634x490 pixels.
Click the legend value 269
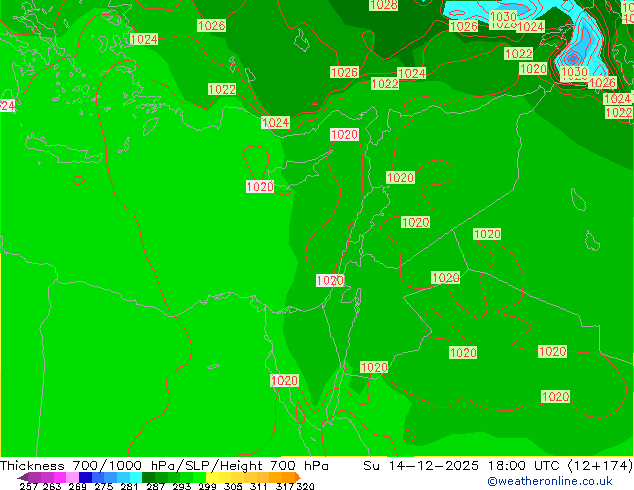point(77,486)
